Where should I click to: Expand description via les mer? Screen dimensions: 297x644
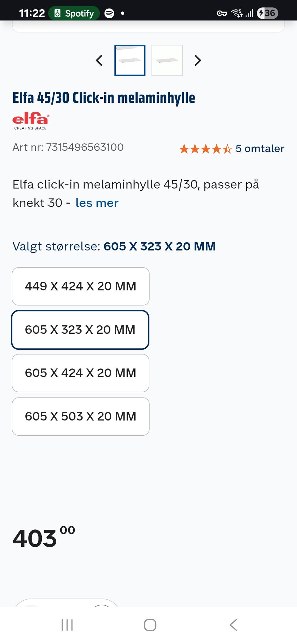point(97,203)
